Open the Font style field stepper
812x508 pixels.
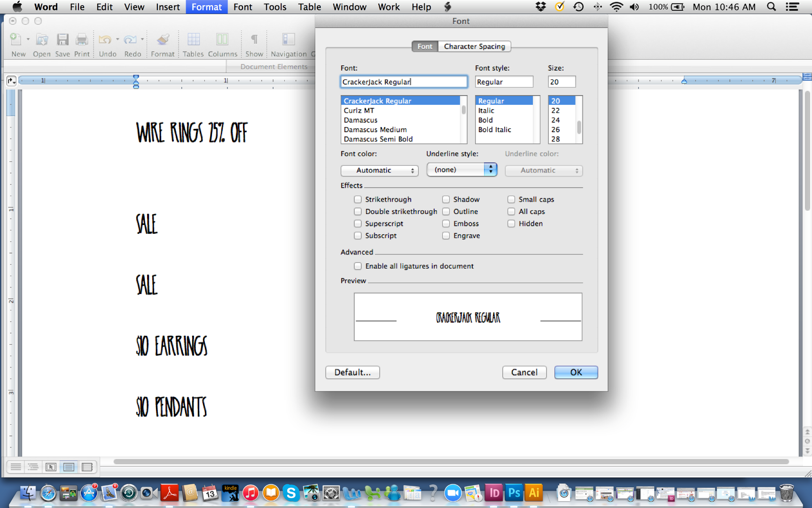[x=504, y=81]
